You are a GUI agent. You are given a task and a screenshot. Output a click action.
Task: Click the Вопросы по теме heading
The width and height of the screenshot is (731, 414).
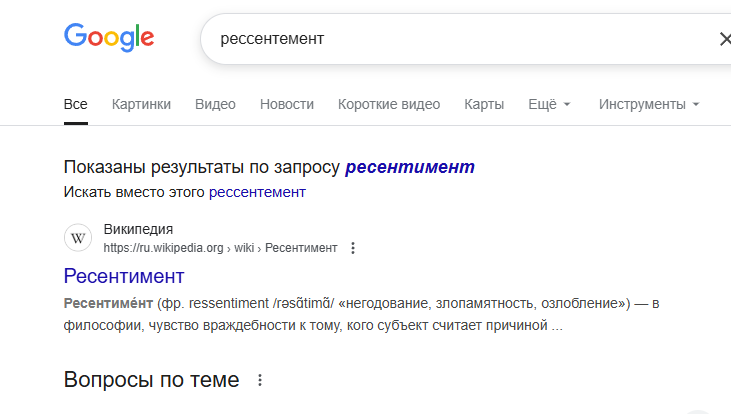point(151,380)
